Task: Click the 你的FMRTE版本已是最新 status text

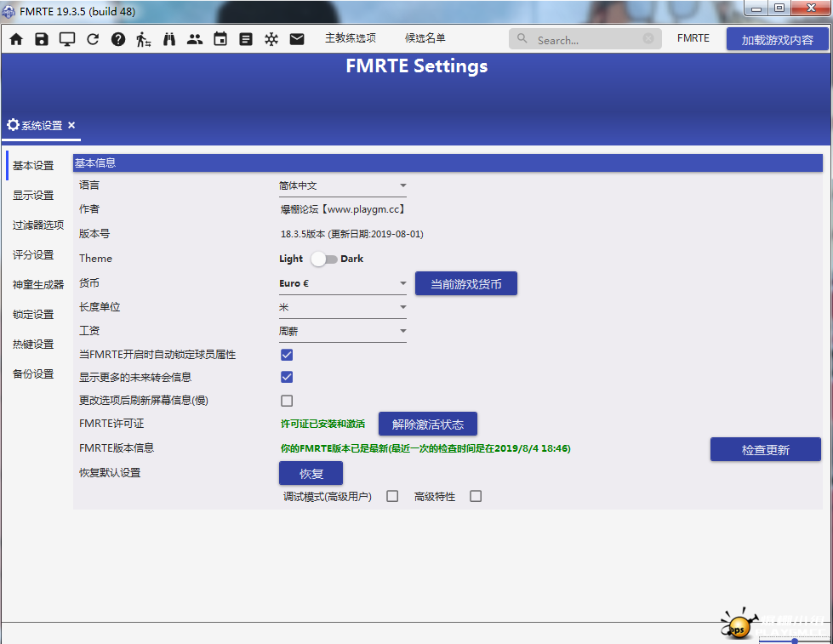Action: (425, 448)
